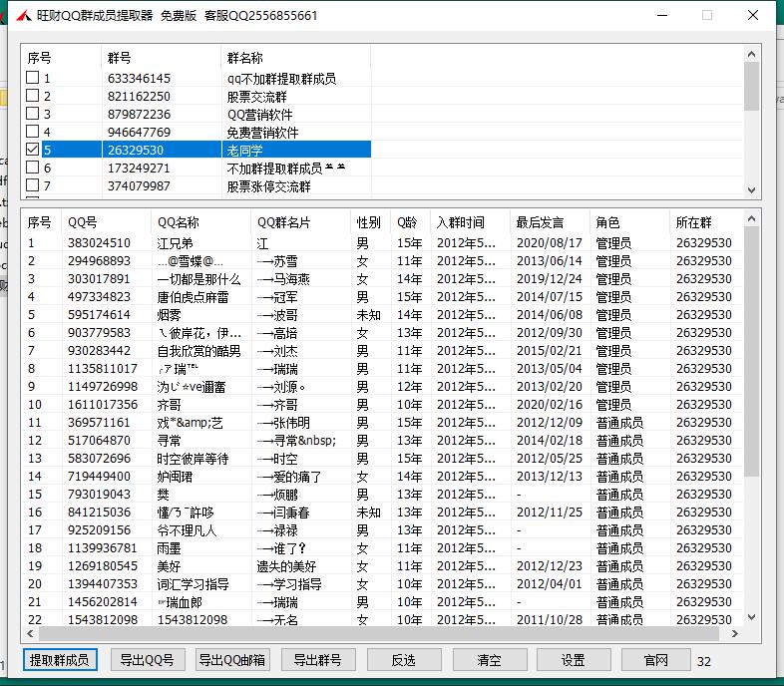Visit the 官网 official site button
This screenshot has height=686, width=784.
pos(657,660)
